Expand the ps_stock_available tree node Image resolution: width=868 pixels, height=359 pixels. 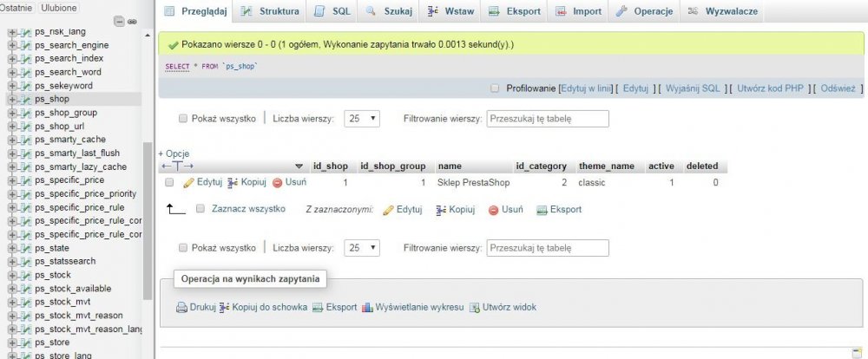coord(13,289)
